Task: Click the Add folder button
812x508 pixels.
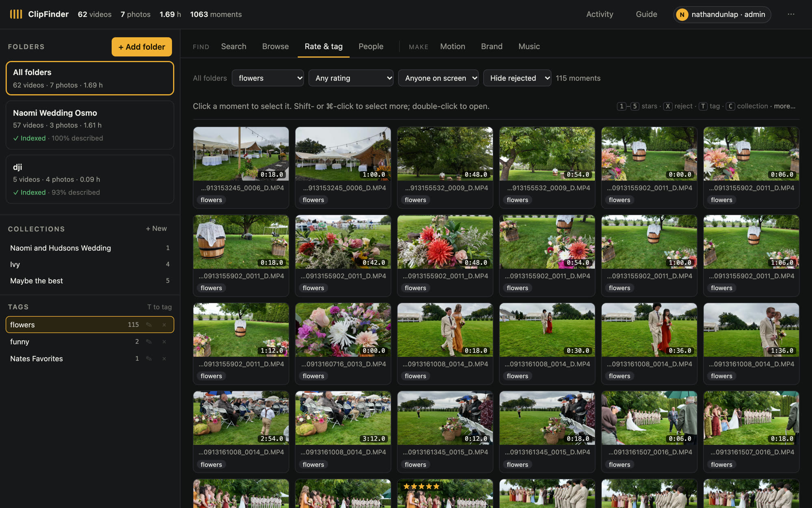Action: click(142, 47)
